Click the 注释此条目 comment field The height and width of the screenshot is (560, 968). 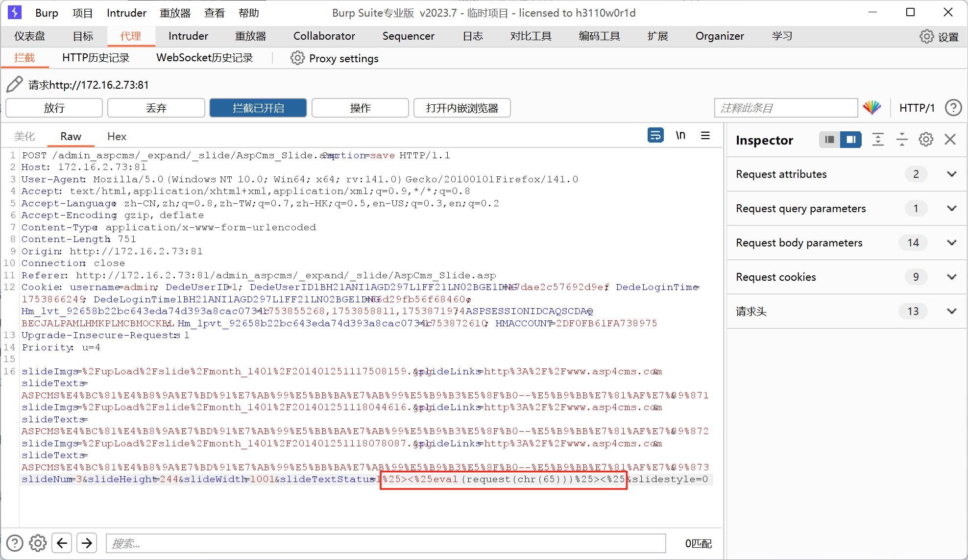click(786, 108)
